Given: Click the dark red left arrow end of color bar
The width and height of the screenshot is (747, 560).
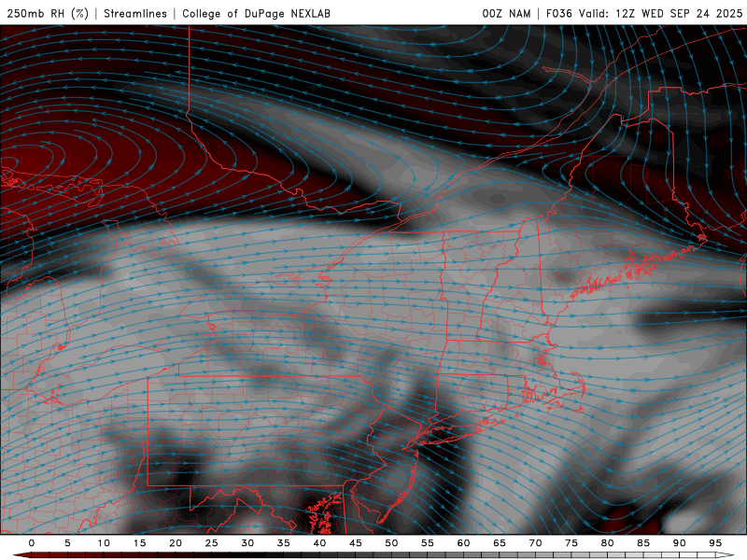Looking at the screenshot, I should pos(21,555).
